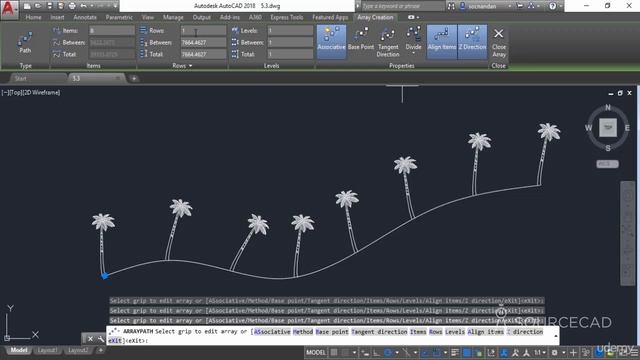Open the AutoCAD application menu
This screenshot has width=640, height=360.
(x=9, y=9)
